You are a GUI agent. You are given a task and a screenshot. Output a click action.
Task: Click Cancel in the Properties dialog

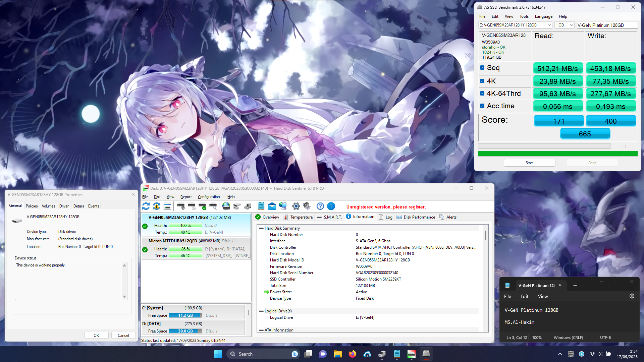[x=123, y=335]
